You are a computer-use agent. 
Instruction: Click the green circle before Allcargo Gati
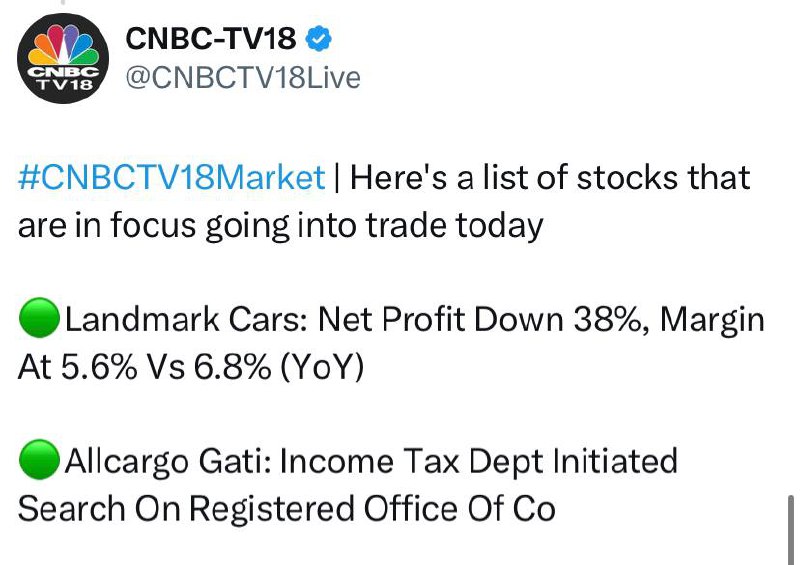39,459
